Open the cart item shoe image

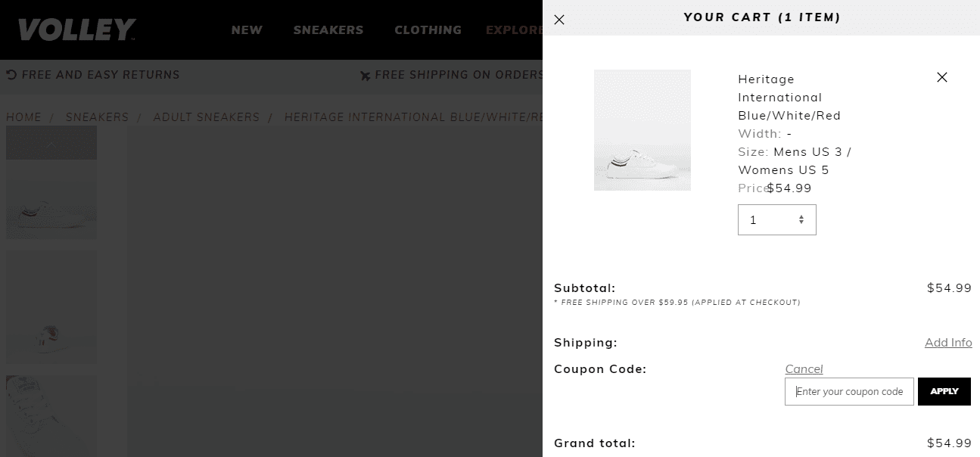(x=642, y=130)
